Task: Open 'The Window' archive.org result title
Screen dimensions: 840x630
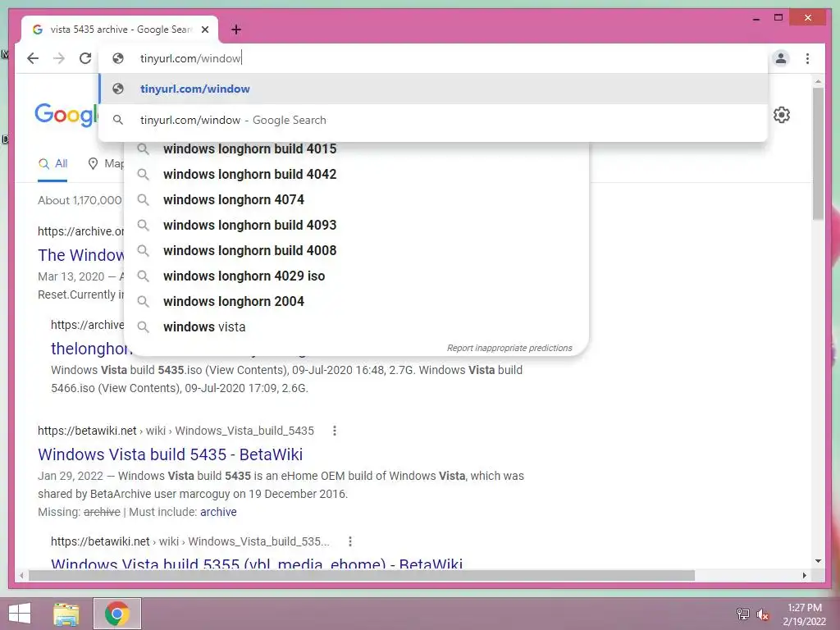Action: point(81,255)
